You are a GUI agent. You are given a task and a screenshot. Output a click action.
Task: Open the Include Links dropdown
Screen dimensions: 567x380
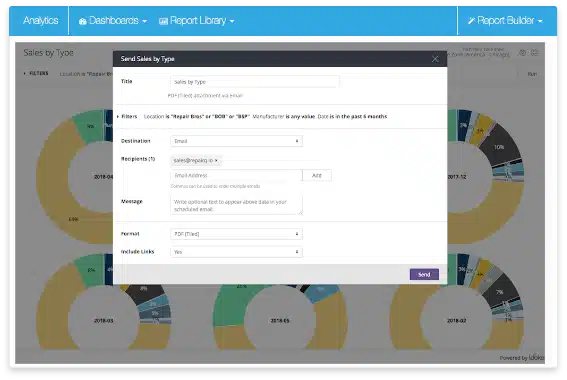236,252
